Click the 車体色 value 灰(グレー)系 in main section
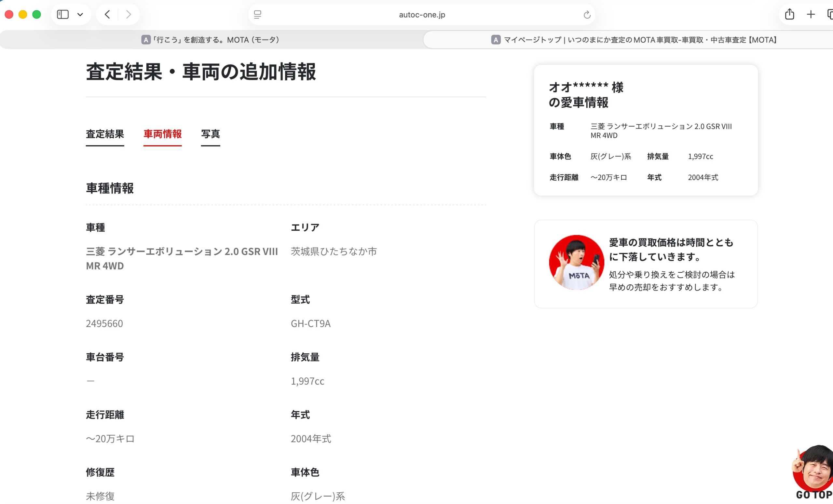The height and width of the screenshot is (504, 833). click(x=318, y=496)
